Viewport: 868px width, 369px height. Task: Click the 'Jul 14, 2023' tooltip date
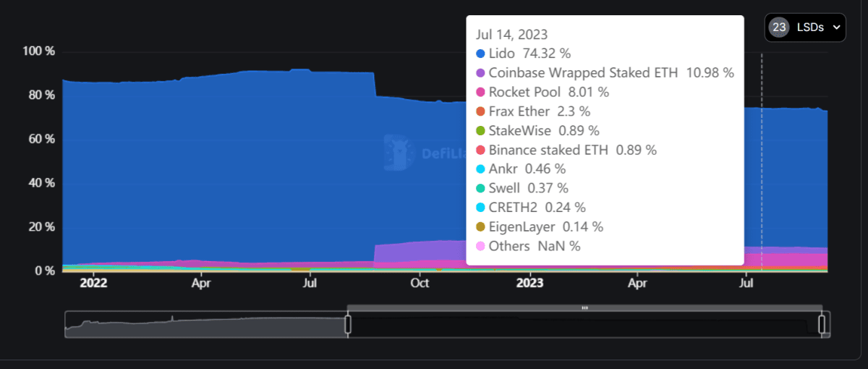click(511, 34)
